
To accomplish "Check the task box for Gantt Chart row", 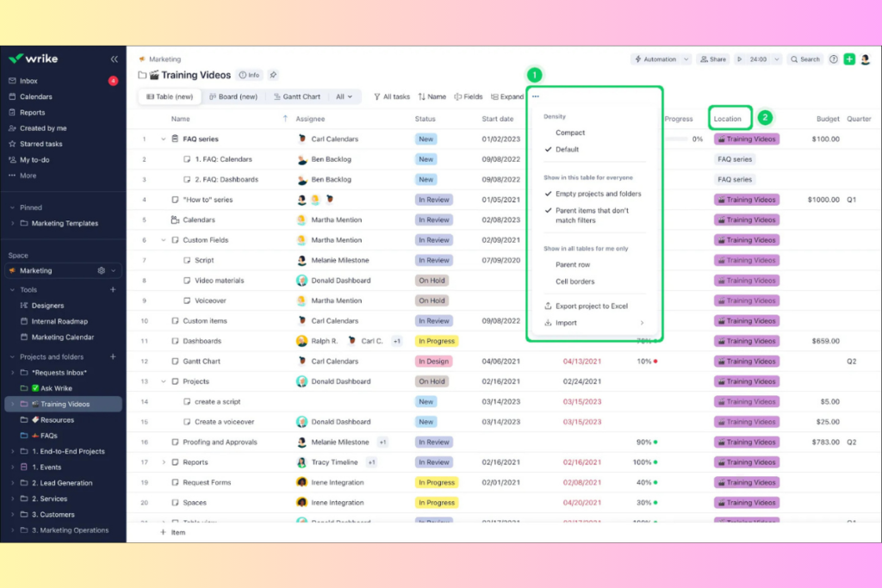I will coord(175,362).
